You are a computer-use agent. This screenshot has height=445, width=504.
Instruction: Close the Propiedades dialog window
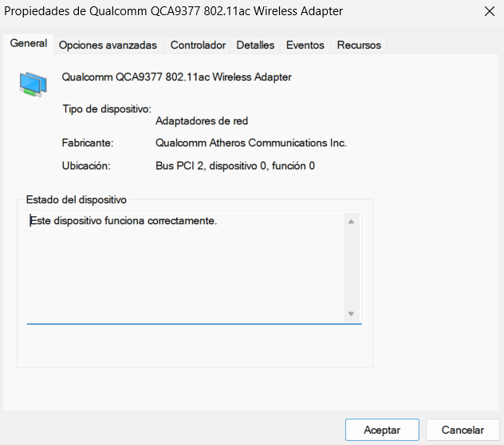click(x=489, y=12)
